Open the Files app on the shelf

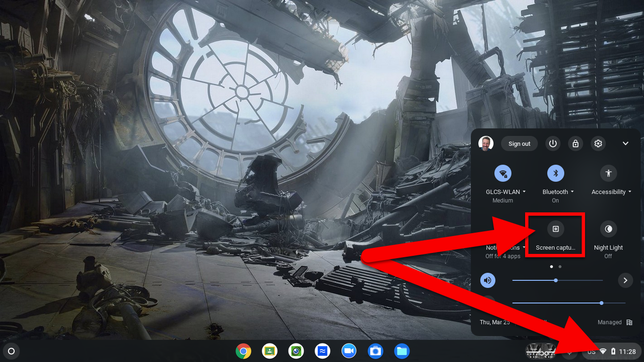[x=402, y=351]
